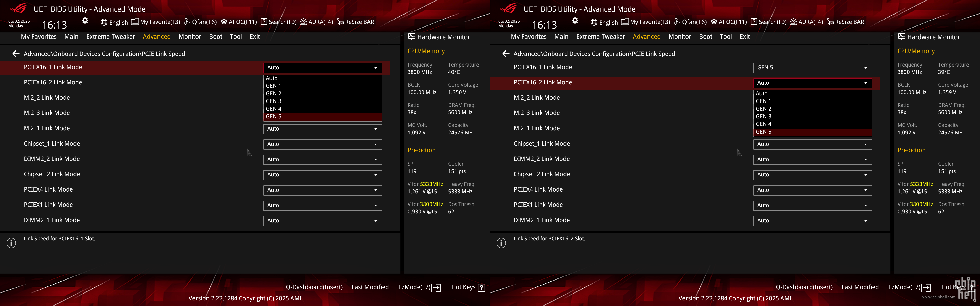The height and width of the screenshot is (306, 980).
Task: Open Search(F9) in left BIOS toolbar
Action: coord(278,22)
